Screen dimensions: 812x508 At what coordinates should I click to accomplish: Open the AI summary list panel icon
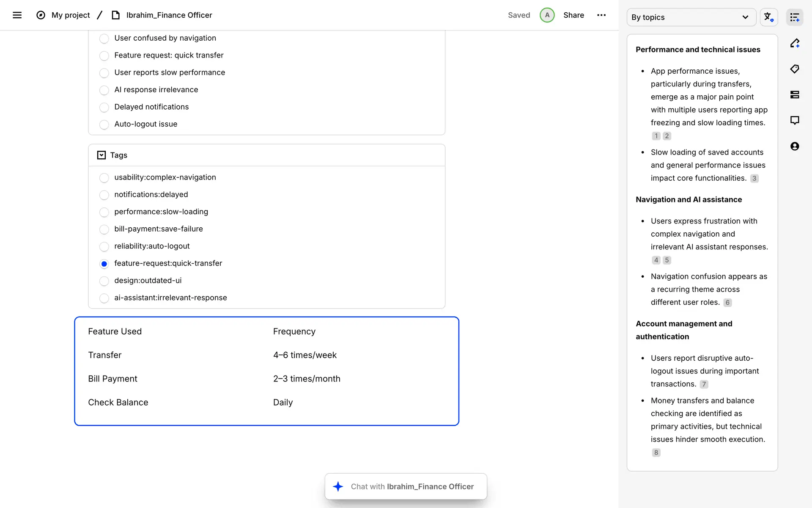tap(795, 17)
